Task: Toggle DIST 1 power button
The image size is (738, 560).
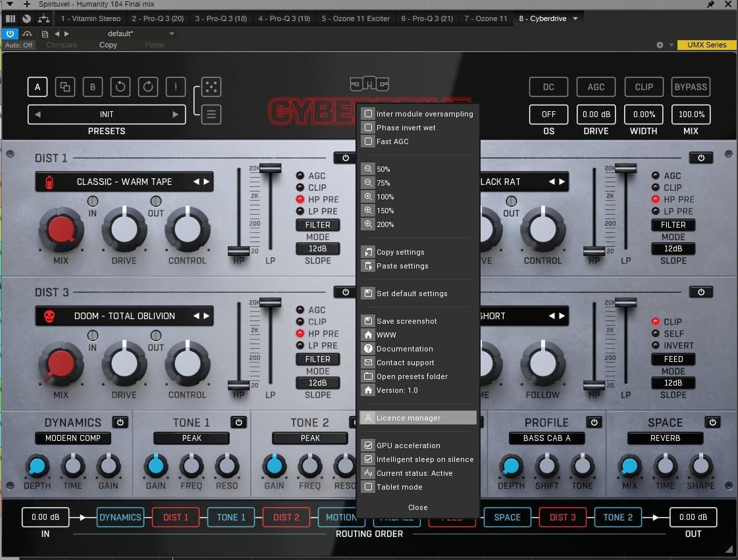Action: pyautogui.click(x=346, y=158)
